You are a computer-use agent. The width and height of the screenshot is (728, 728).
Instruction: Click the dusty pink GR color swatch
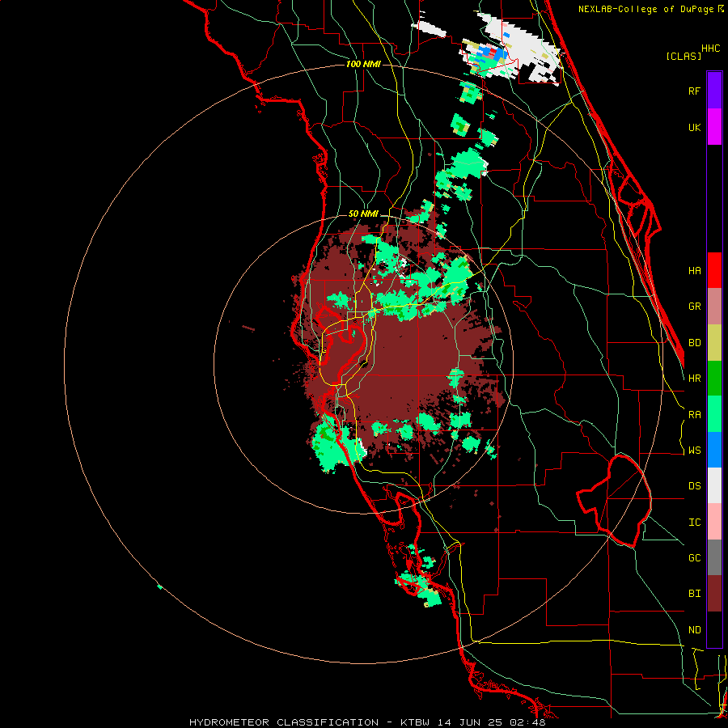pos(714,307)
